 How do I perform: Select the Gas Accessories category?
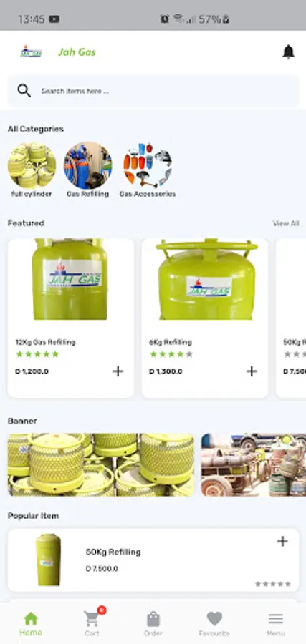[x=147, y=170]
